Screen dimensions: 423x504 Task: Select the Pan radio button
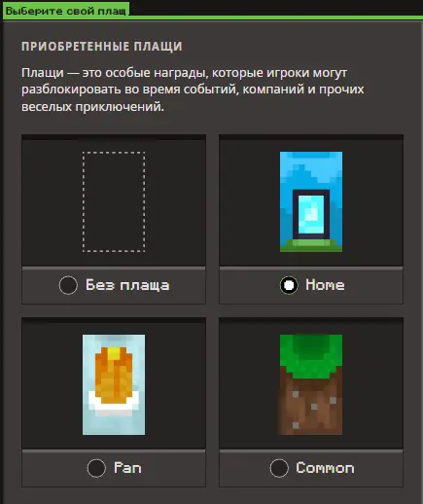(96, 468)
